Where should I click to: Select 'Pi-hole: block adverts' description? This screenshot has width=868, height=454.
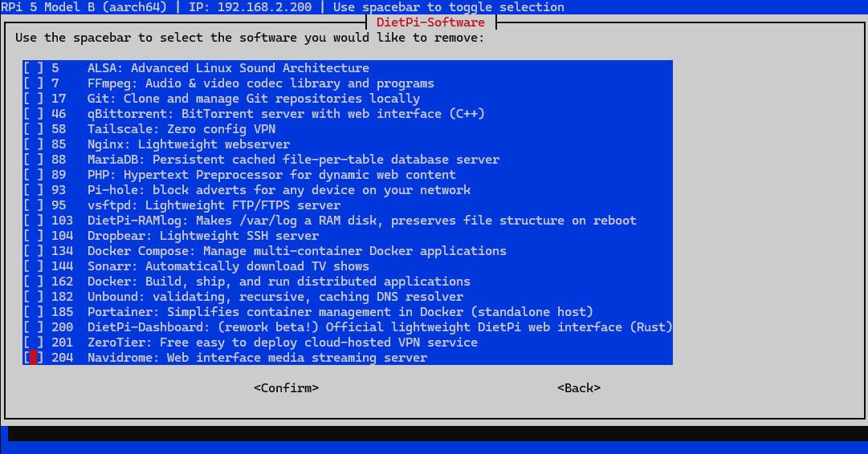(x=279, y=189)
